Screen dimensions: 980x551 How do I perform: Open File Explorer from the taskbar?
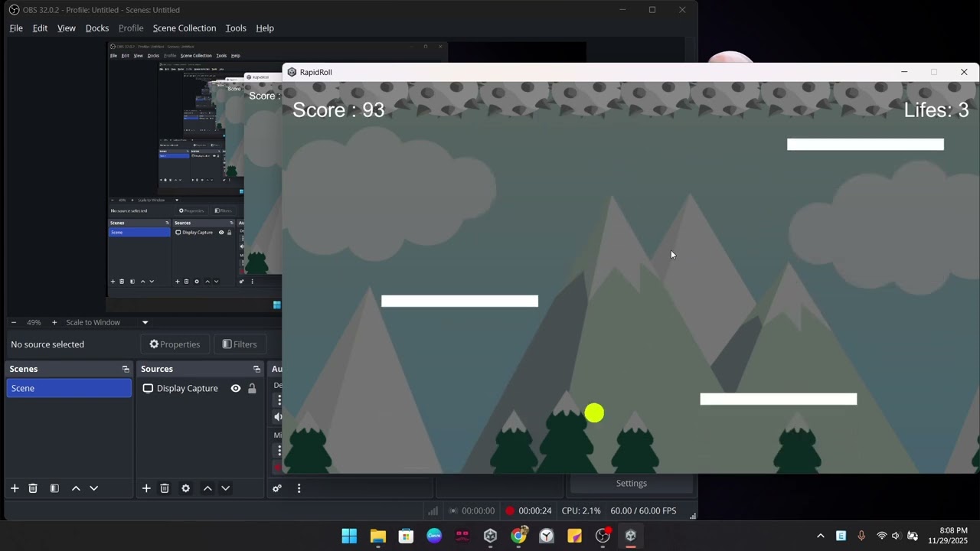[x=377, y=536]
